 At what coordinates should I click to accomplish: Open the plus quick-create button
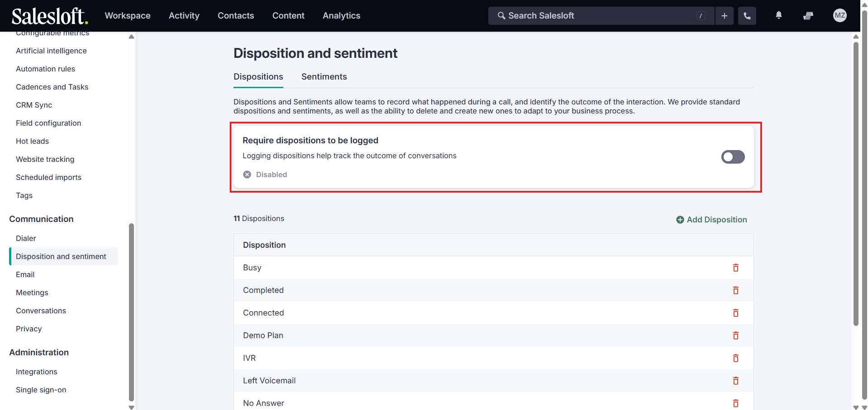tap(725, 16)
